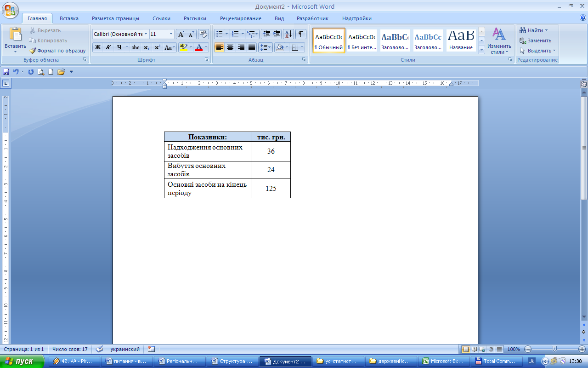Image resolution: width=588 pixels, height=368 pixels.
Task: Open the font name dropdown (Calibri)
Action: pyautogui.click(x=146, y=34)
